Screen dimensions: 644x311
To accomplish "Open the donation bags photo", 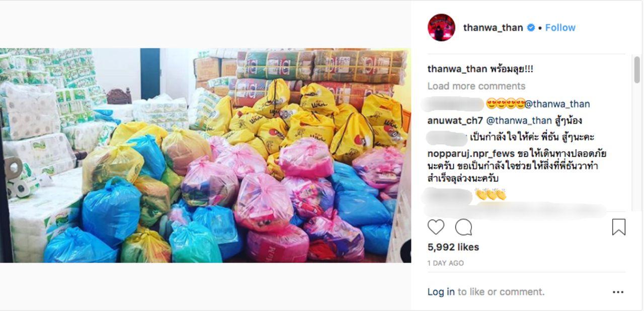I will [205, 155].
